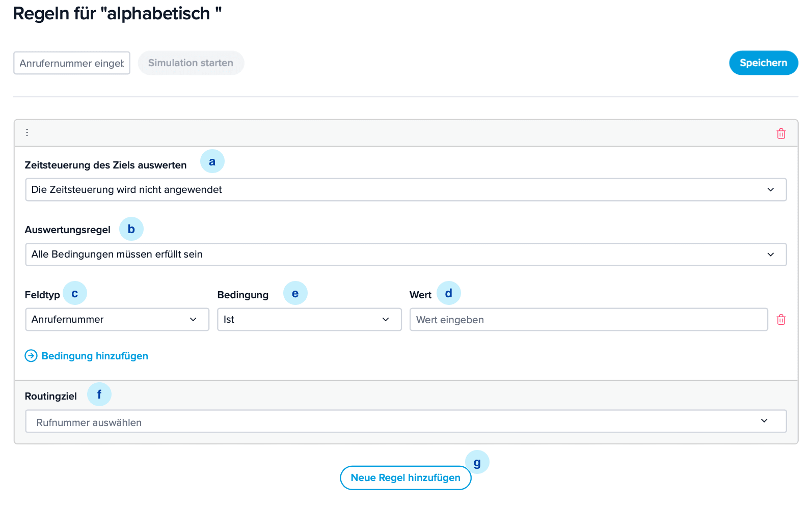Click the annotation marker "a"
This screenshot has width=812, height=508.
point(212,162)
